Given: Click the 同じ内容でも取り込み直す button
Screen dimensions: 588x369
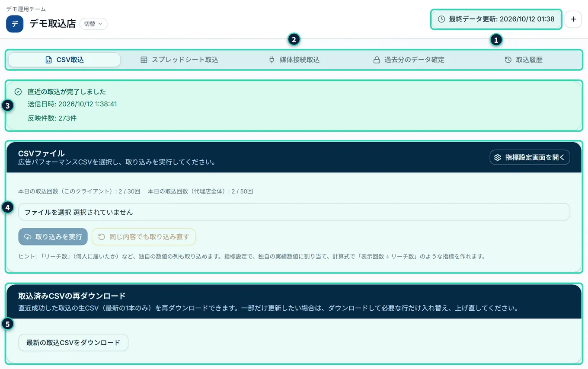Looking at the screenshot, I should [x=144, y=237].
